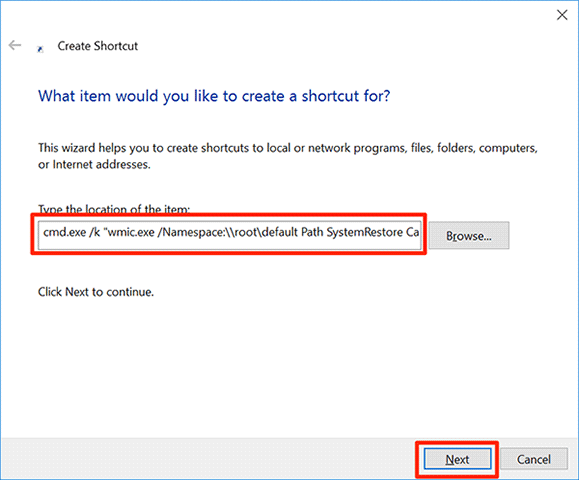
Task: Click the "Type the location of the item:" label
Action: [x=114, y=209]
